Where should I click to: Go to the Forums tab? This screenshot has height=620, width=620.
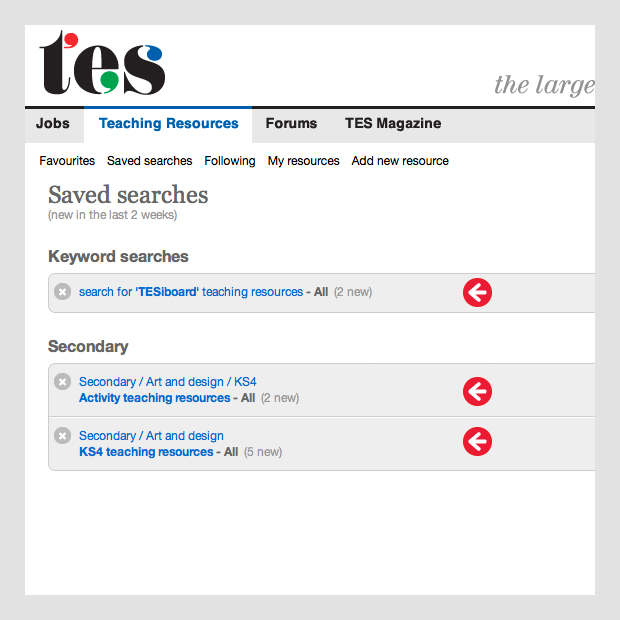[x=291, y=124]
